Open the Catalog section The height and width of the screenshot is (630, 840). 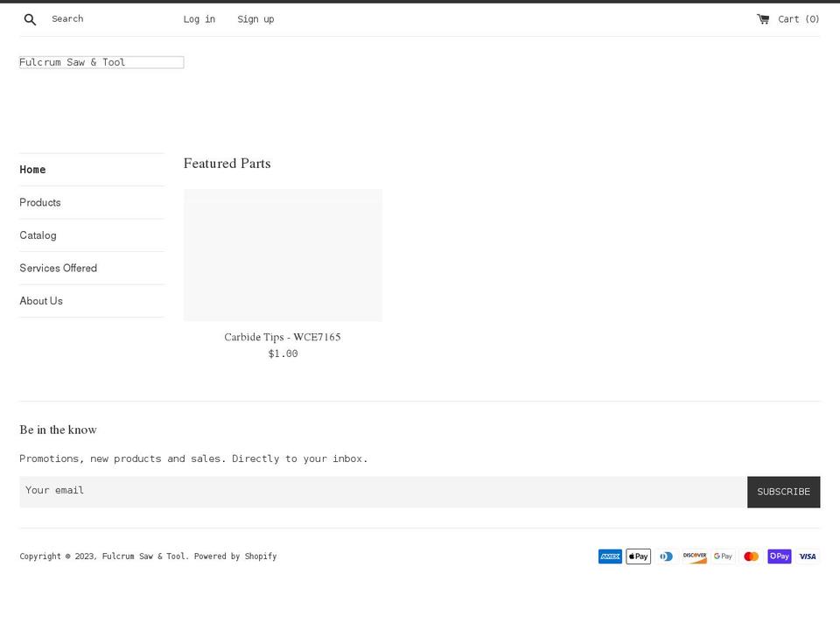(x=38, y=234)
